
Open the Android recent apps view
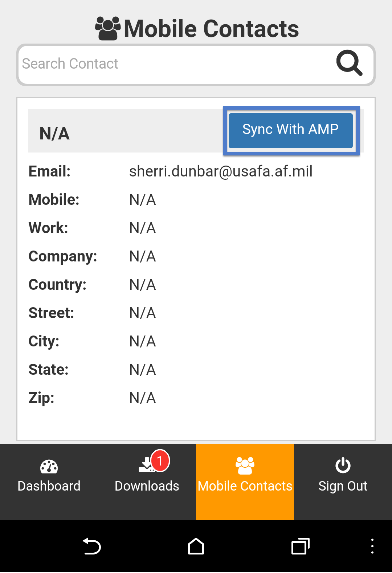coord(300,546)
